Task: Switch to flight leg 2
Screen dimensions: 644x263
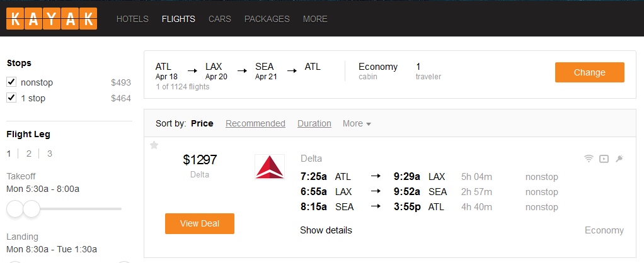Action: [x=29, y=154]
